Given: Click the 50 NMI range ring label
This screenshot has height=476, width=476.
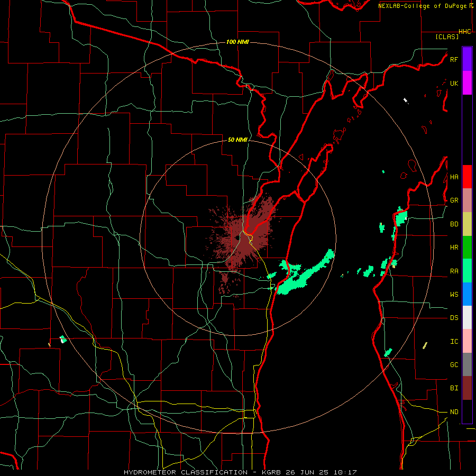Looking at the screenshot, I should [x=237, y=140].
